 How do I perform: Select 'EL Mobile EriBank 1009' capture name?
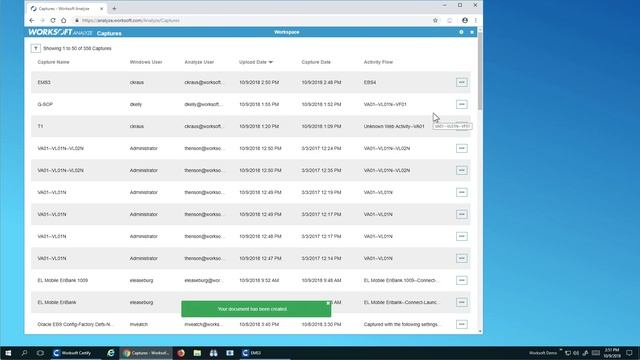(x=63, y=281)
